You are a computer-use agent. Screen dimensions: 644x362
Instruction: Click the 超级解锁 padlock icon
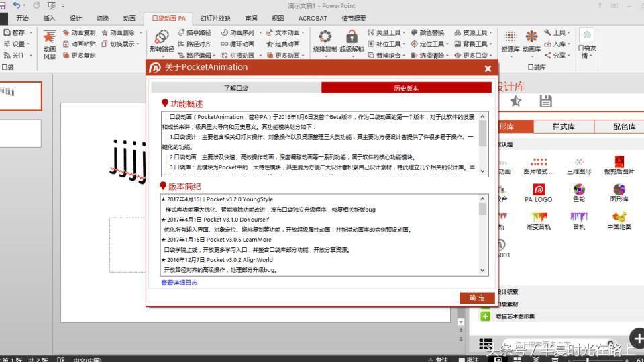point(352,38)
